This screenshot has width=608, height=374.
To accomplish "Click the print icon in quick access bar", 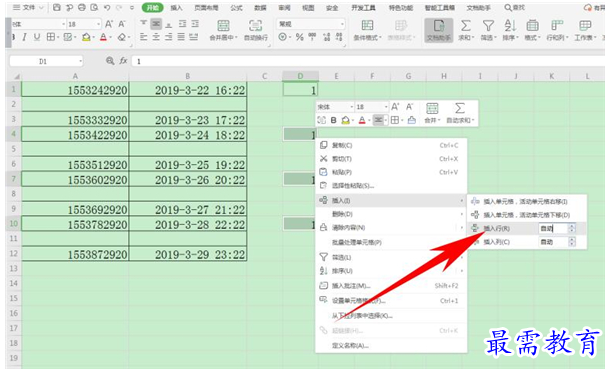I will point(82,7).
